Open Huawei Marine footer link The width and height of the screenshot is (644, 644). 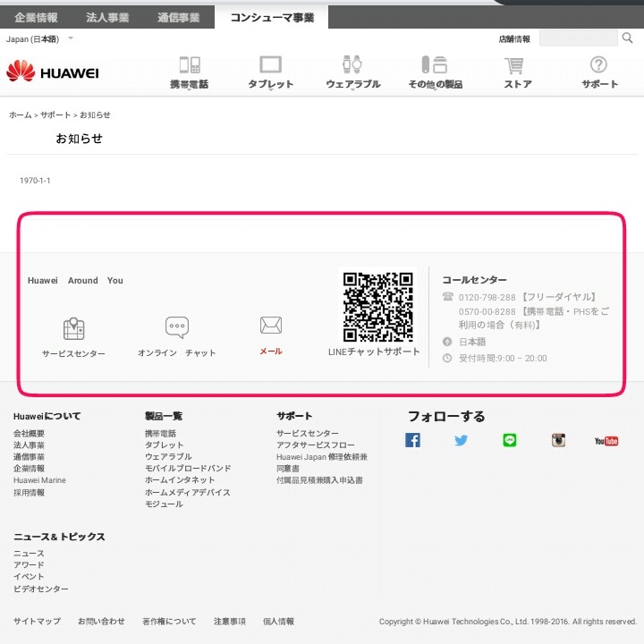tap(39, 480)
